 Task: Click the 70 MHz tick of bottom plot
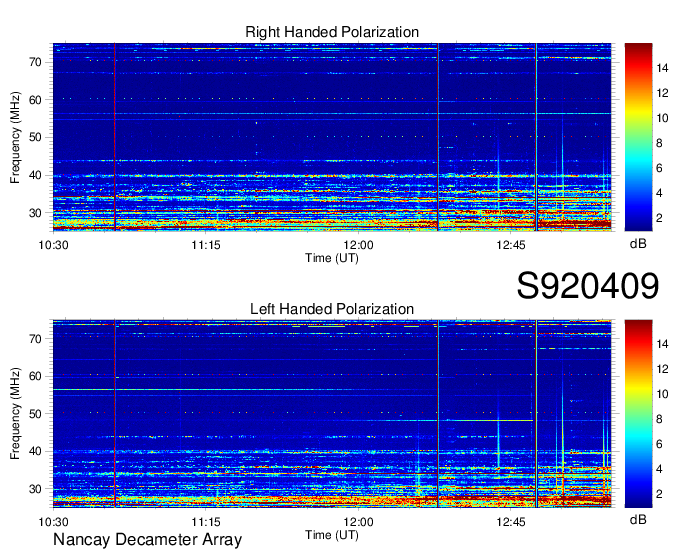[35, 339]
